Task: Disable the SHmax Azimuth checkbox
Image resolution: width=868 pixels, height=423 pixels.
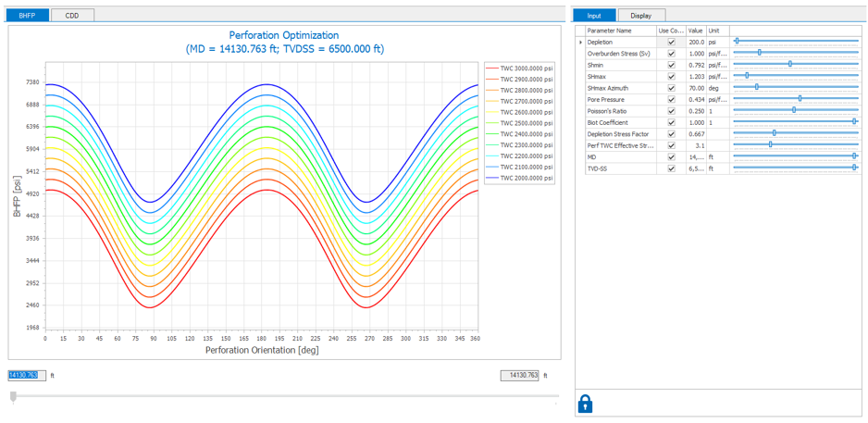Action: click(671, 88)
